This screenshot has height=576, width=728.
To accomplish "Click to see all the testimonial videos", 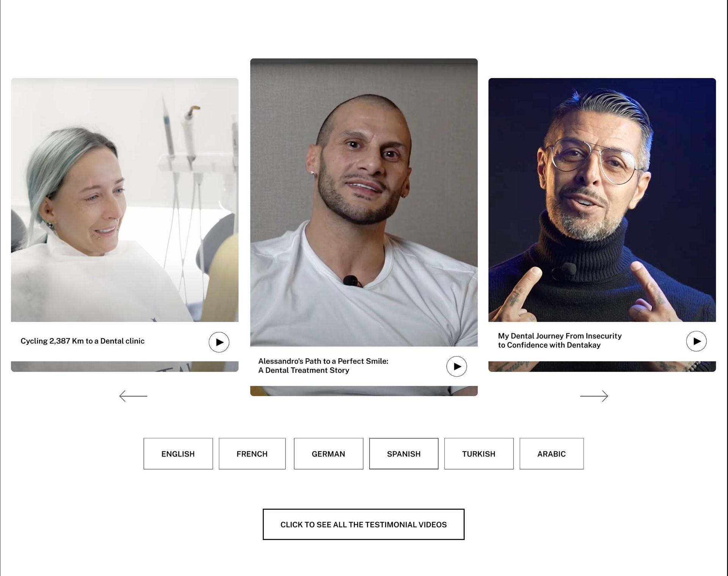I will tap(364, 524).
